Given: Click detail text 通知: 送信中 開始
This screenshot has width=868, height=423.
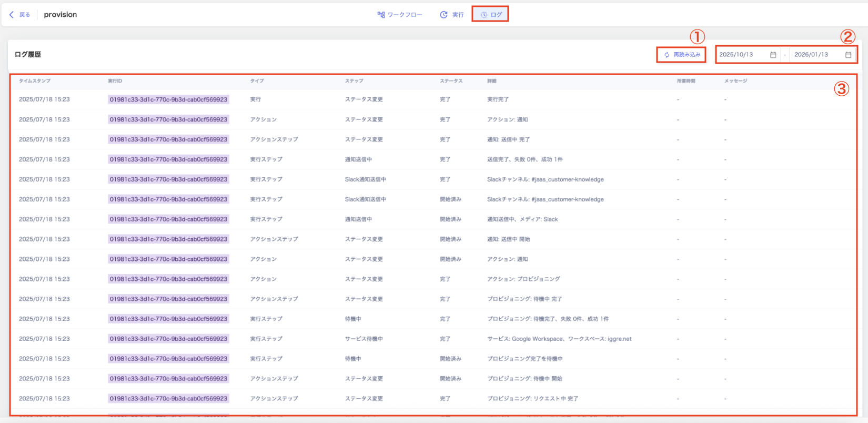Looking at the screenshot, I should click(x=508, y=239).
